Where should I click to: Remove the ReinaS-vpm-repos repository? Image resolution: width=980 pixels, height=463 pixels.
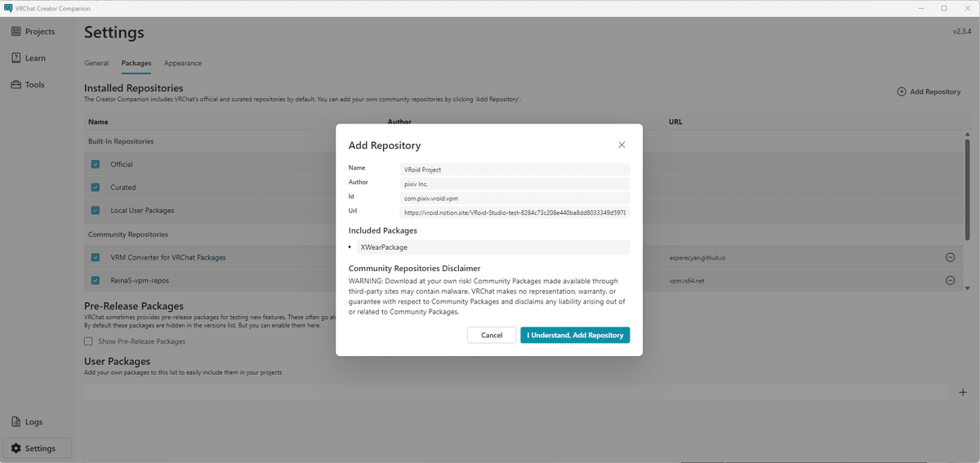tap(950, 280)
